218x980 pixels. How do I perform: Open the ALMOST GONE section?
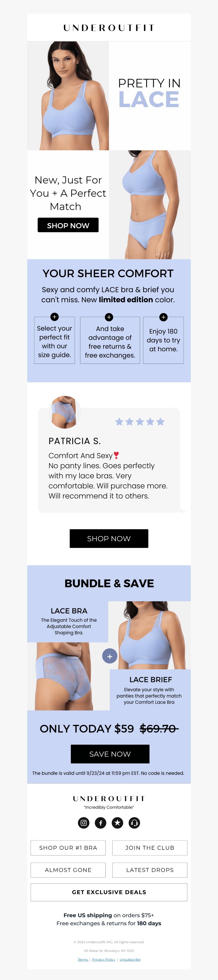click(68, 870)
